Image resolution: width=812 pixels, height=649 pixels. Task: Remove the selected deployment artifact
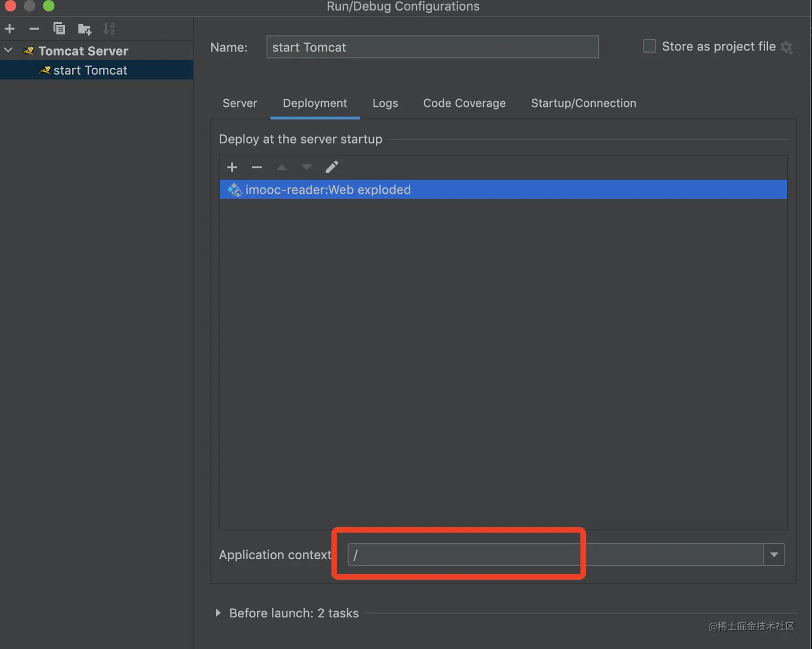point(257,167)
